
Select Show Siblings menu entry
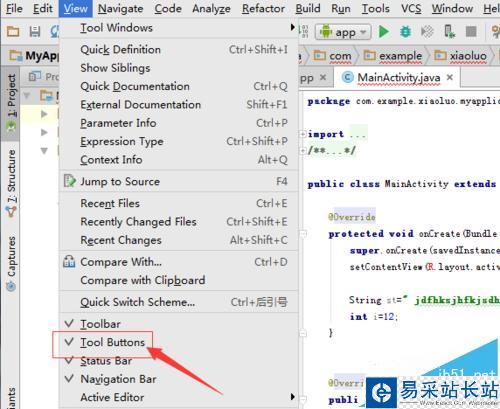click(x=179, y=68)
